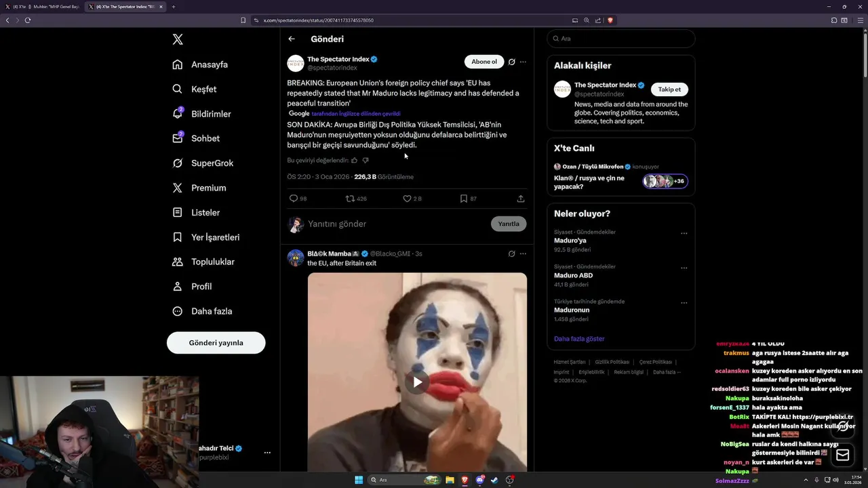
Task: Click Daha fazla göster under trends
Action: point(579,339)
